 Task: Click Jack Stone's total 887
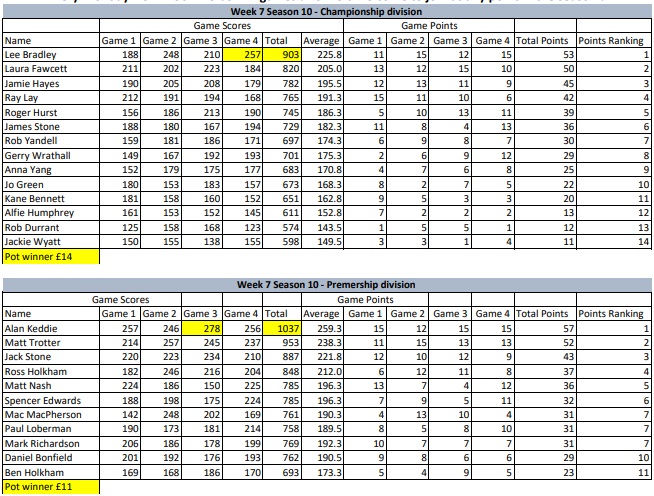coord(282,357)
